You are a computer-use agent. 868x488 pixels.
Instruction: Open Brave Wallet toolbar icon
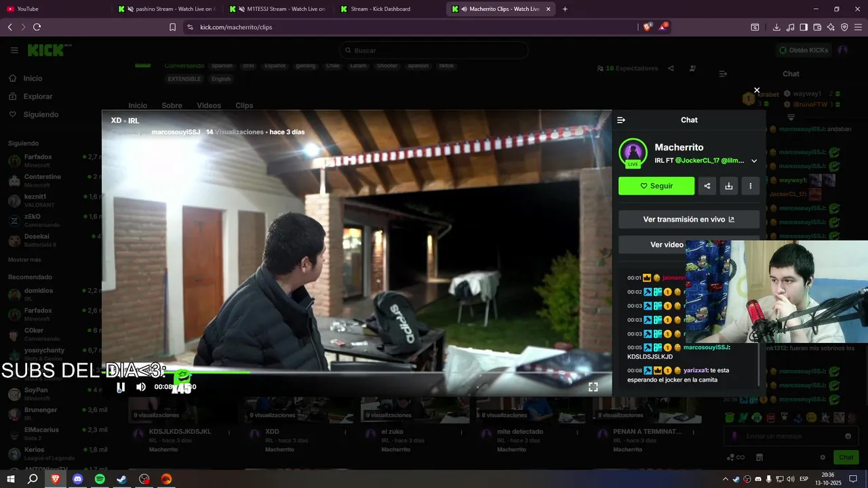817,27
